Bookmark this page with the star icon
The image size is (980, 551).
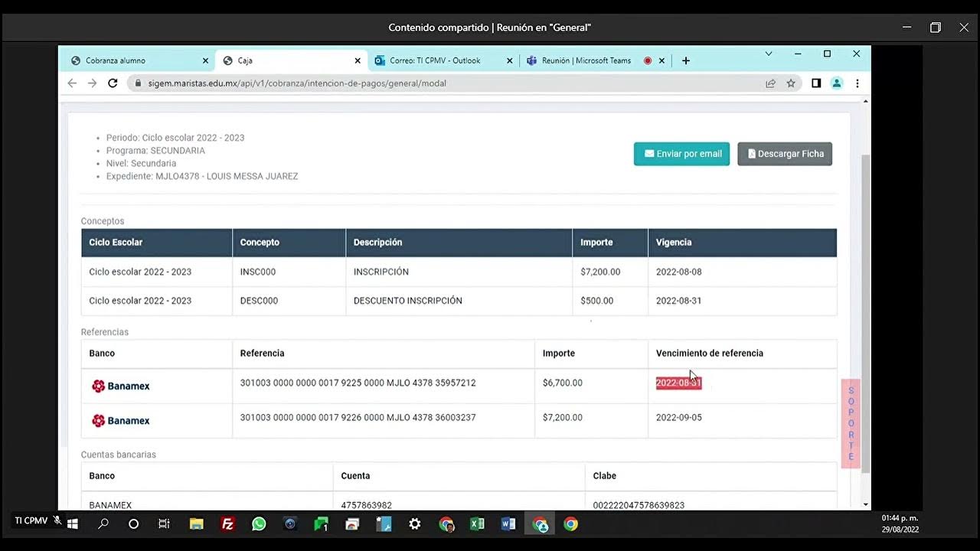(791, 83)
